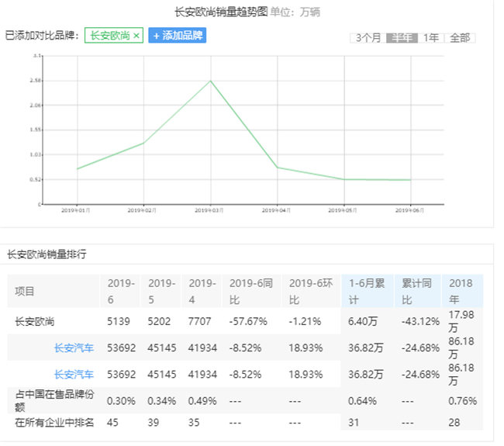
Task: Click the 2019年06月 data point on chart
Action: (410, 180)
